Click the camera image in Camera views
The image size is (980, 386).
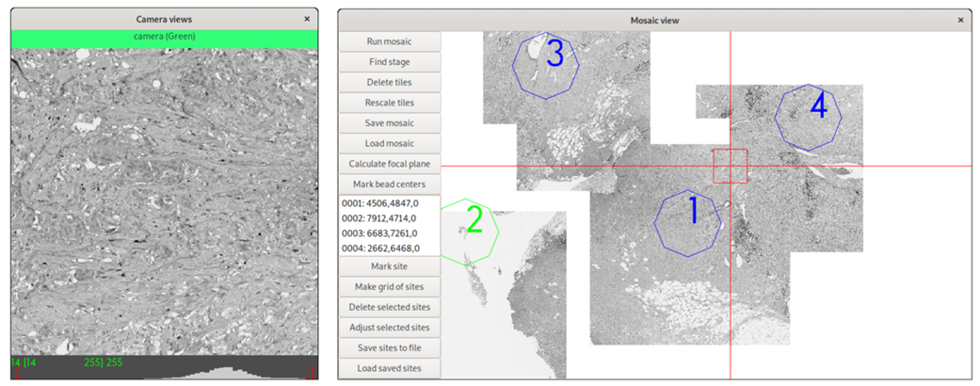165,201
